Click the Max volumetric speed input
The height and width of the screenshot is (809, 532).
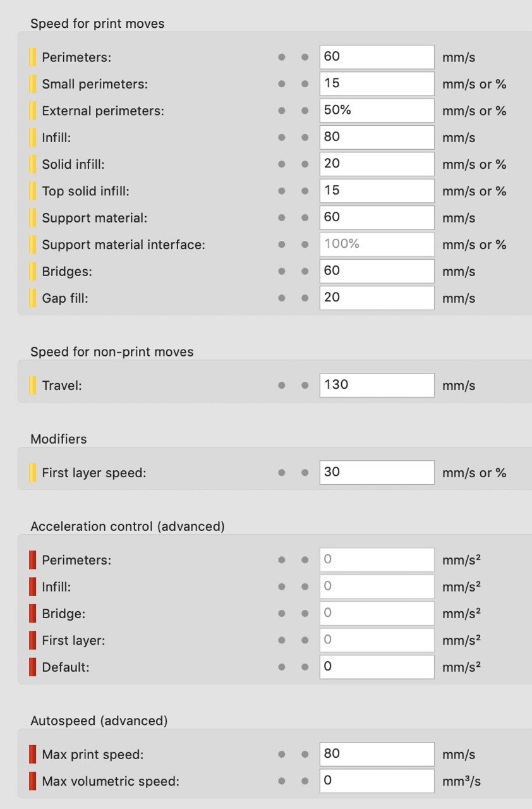(x=377, y=781)
